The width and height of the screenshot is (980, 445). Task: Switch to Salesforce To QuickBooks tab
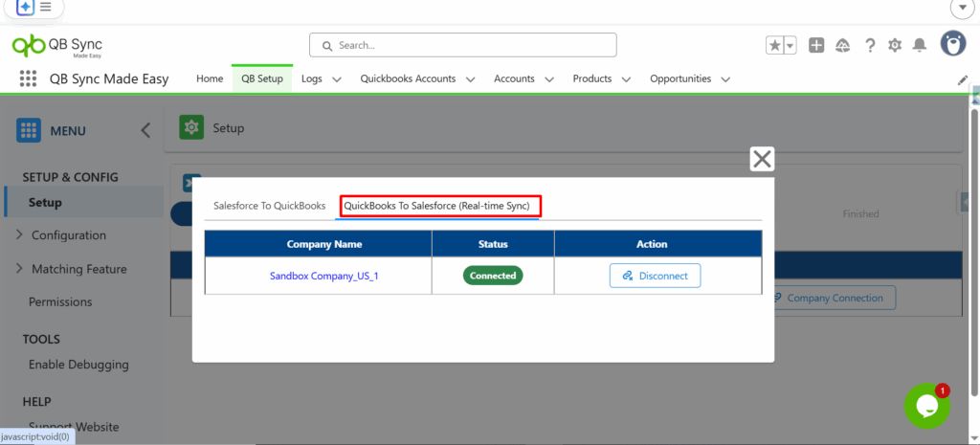(x=269, y=206)
